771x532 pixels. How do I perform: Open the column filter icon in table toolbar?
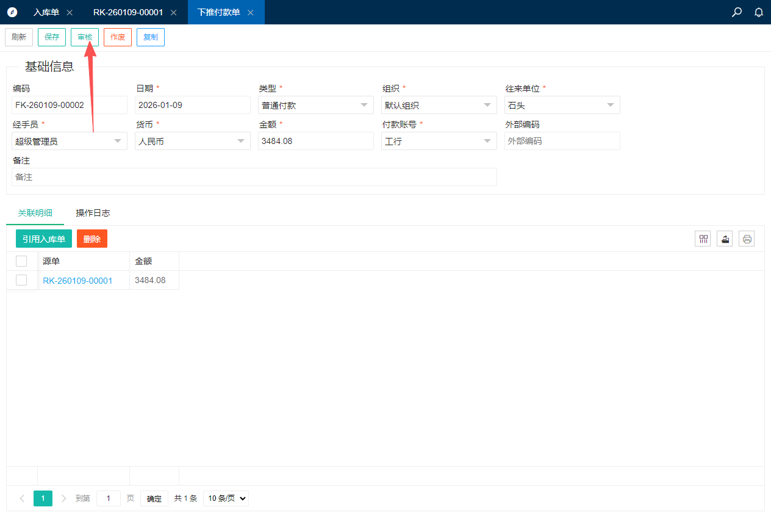(704, 239)
